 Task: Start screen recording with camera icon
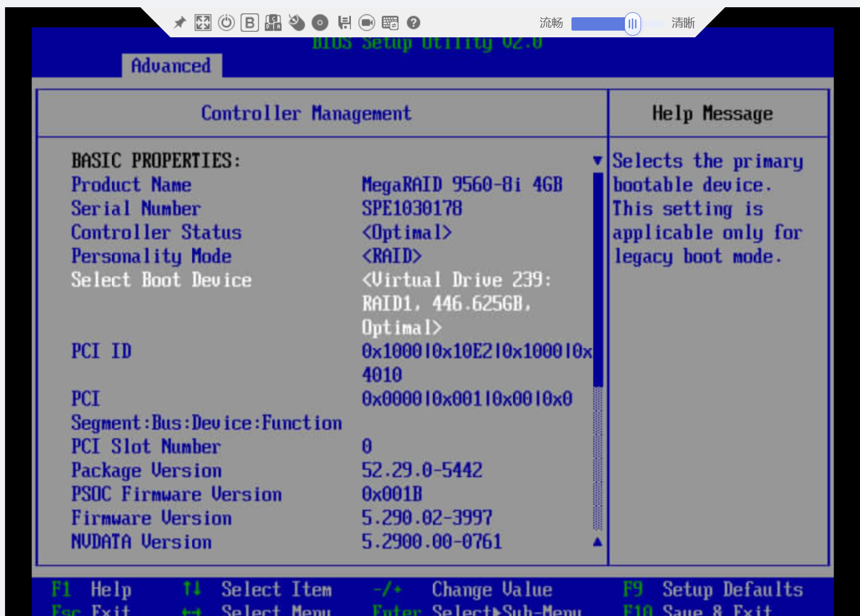(367, 23)
